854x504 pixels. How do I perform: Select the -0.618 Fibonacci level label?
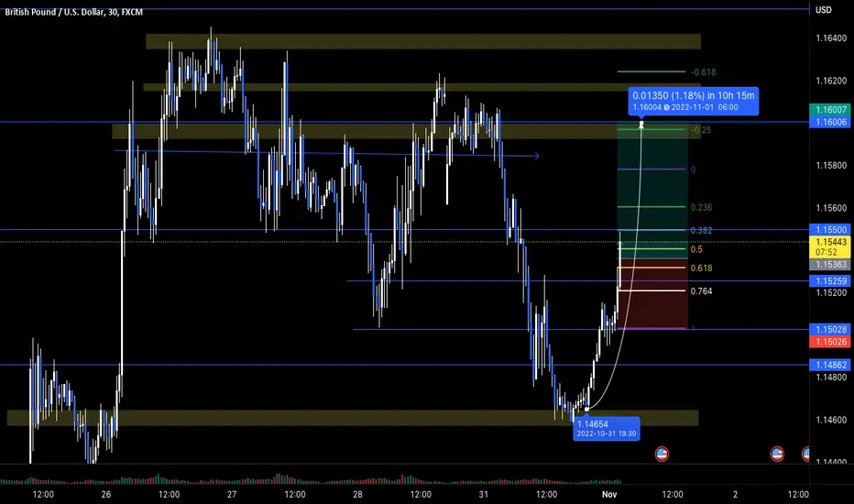click(703, 71)
